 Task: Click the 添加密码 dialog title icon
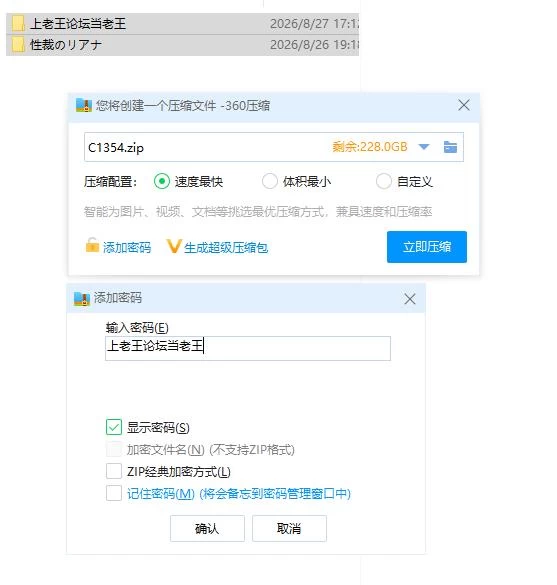pos(82,298)
